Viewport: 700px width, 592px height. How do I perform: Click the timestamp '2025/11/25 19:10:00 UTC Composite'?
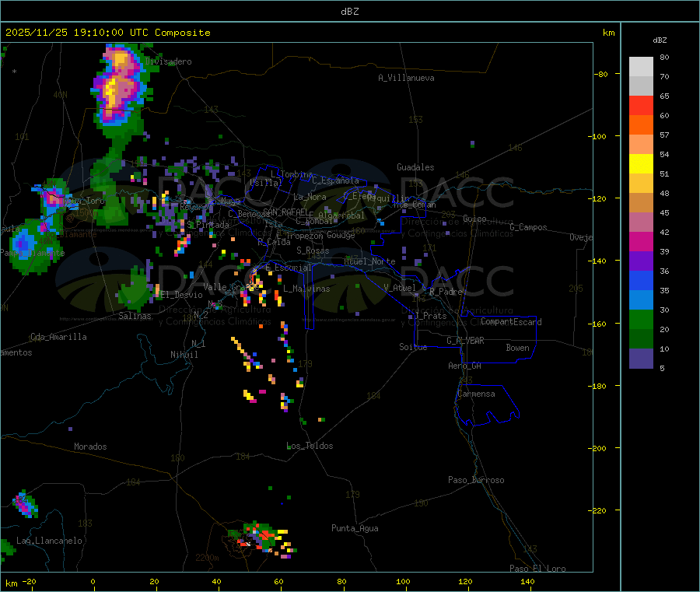pos(107,33)
